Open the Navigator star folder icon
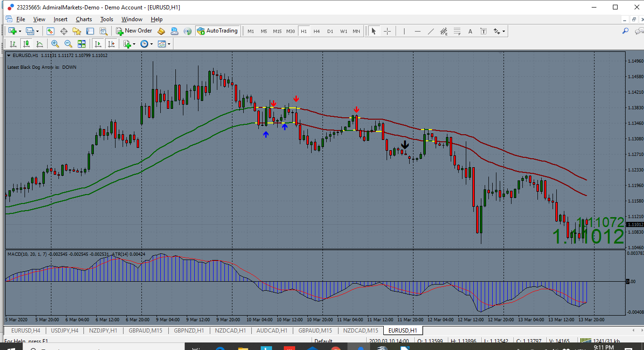Image resolution: width=644 pixels, height=350 pixels. click(77, 31)
